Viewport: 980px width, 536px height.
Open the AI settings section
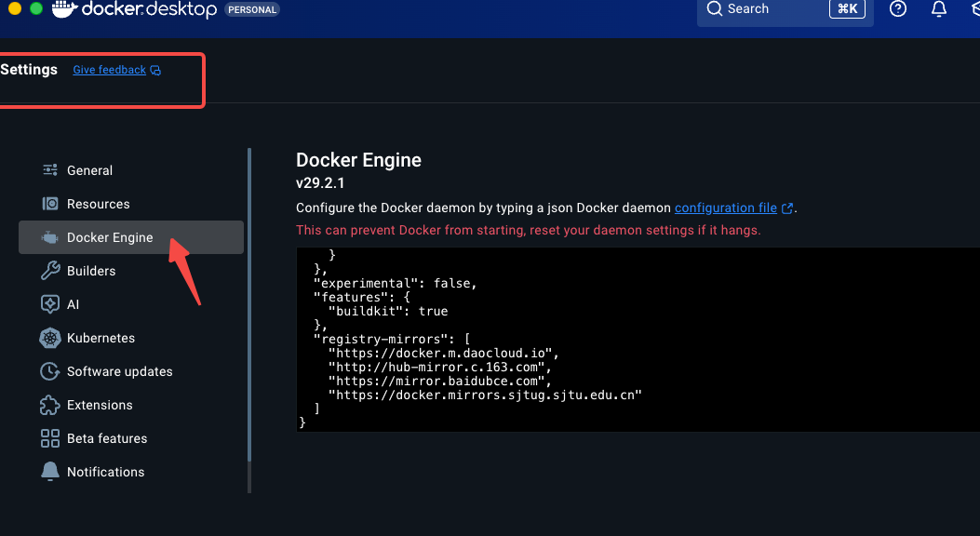pyautogui.click(x=131, y=304)
